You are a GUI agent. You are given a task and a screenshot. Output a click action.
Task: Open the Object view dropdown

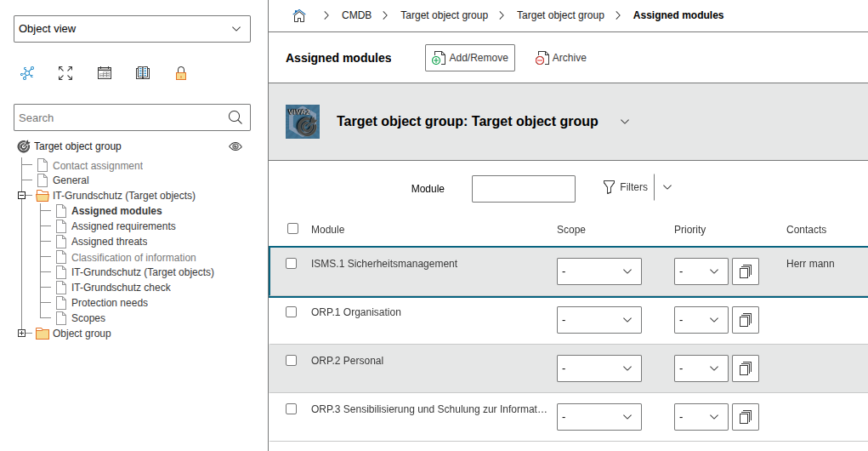tap(132, 29)
